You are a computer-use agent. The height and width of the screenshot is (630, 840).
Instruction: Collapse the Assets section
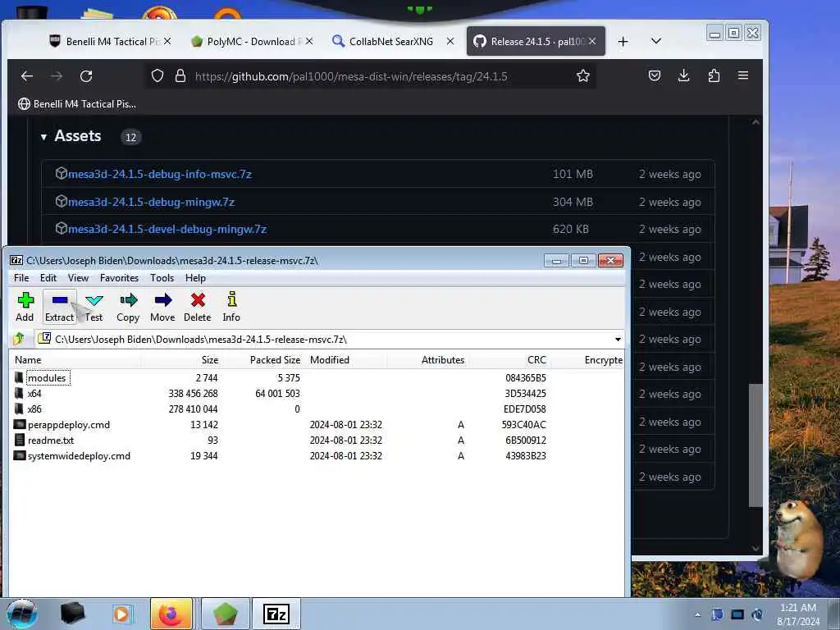(x=44, y=137)
